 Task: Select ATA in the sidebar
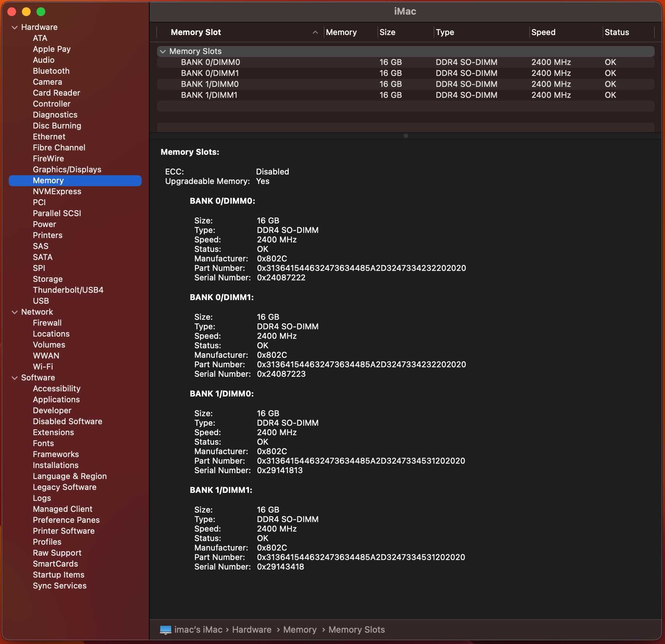coord(40,38)
